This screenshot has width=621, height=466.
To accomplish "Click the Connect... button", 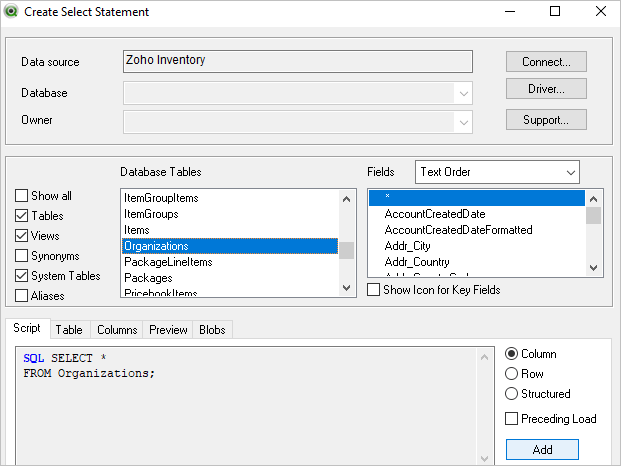I will tap(546, 62).
